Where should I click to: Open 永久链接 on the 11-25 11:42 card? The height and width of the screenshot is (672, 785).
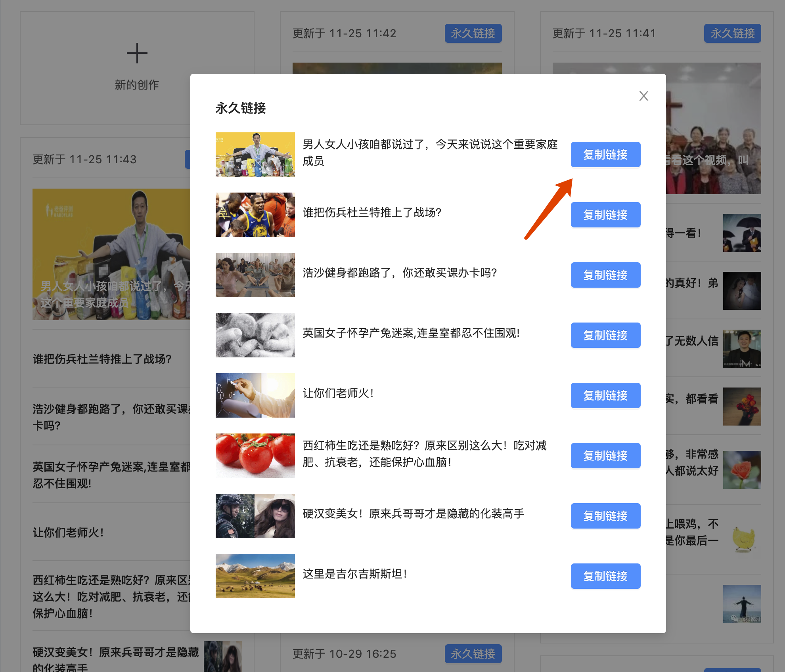click(x=473, y=33)
